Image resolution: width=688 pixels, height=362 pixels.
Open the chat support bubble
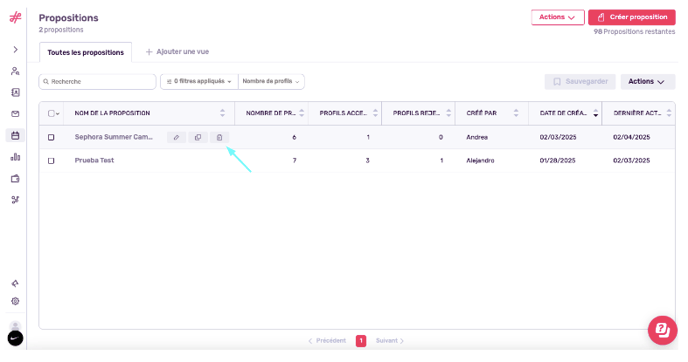(x=663, y=330)
